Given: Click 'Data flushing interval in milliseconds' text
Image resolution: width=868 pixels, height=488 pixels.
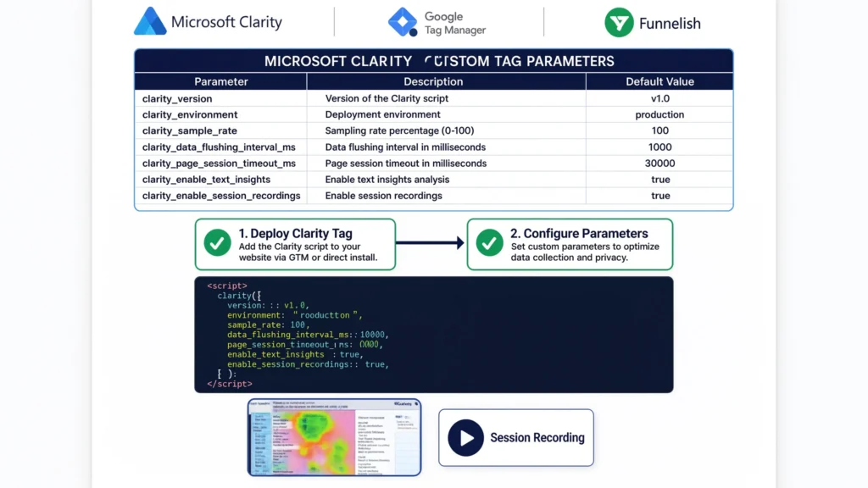Looking at the screenshot, I should [x=405, y=147].
